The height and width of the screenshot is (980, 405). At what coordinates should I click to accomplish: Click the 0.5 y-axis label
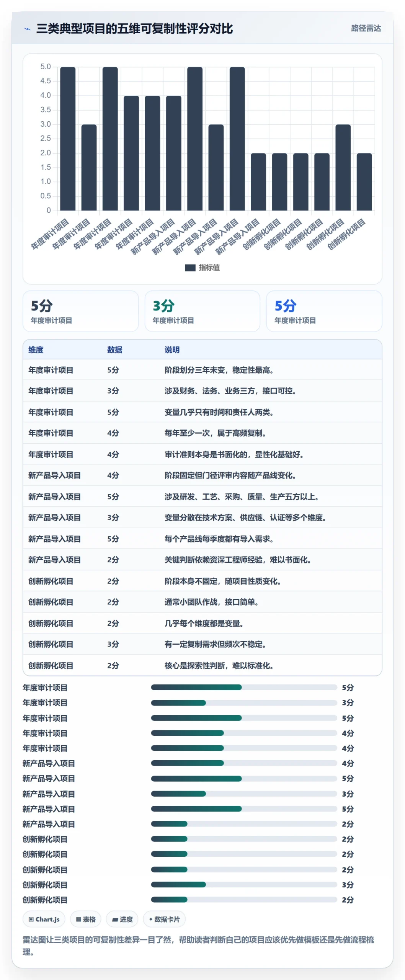point(46,196)
